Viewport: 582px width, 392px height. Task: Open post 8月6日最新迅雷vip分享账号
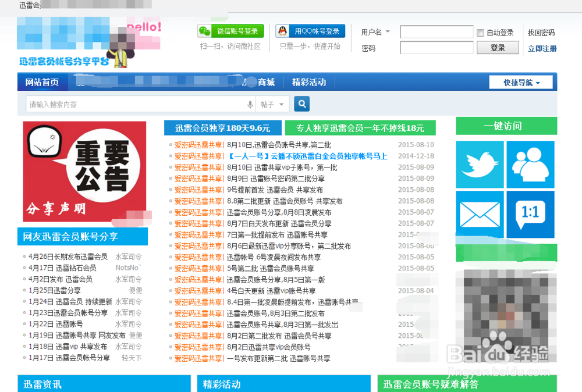(289, 246)
